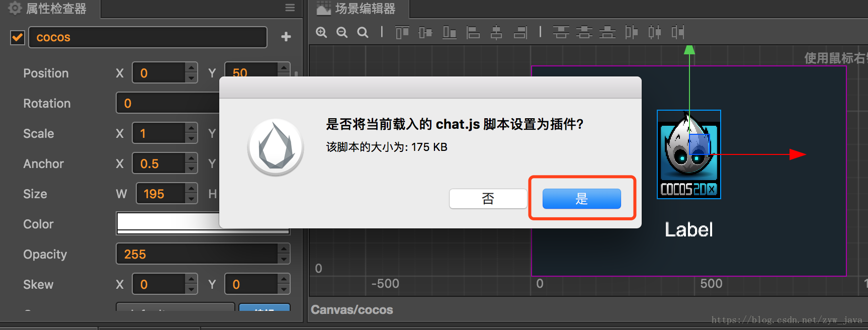Click the zoom in magnifier icon
This screenshot has width=868, height=330.
(321, 33)
